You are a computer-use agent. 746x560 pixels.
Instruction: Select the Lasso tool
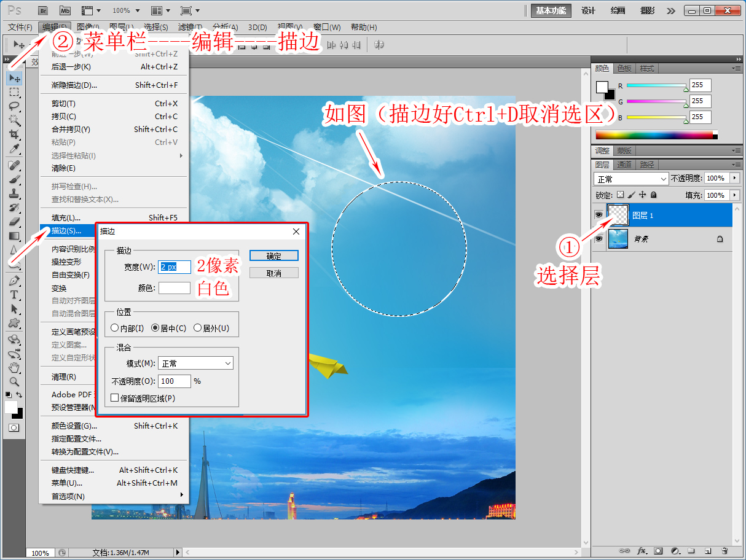click(x=15, y=106)
